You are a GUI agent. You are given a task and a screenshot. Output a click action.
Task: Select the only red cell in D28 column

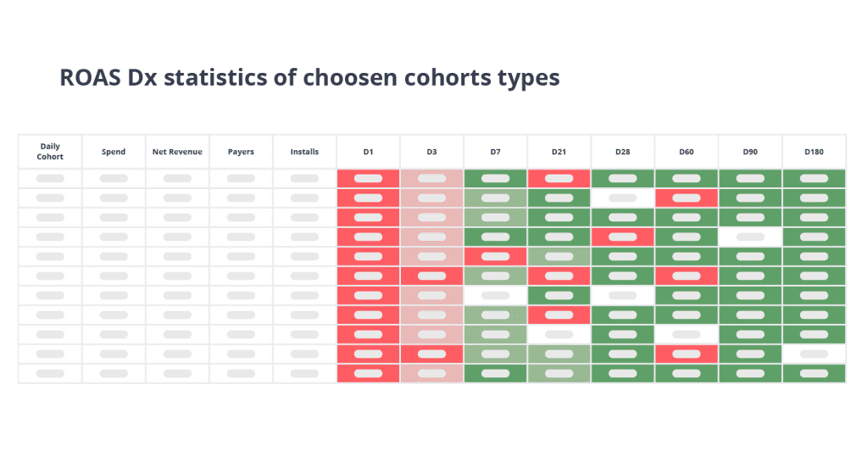622,237
